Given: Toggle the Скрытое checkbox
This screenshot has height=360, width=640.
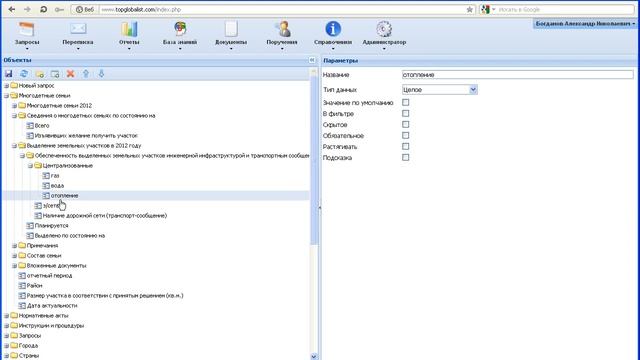Looking at the screenshot, I should coord(405,124).
